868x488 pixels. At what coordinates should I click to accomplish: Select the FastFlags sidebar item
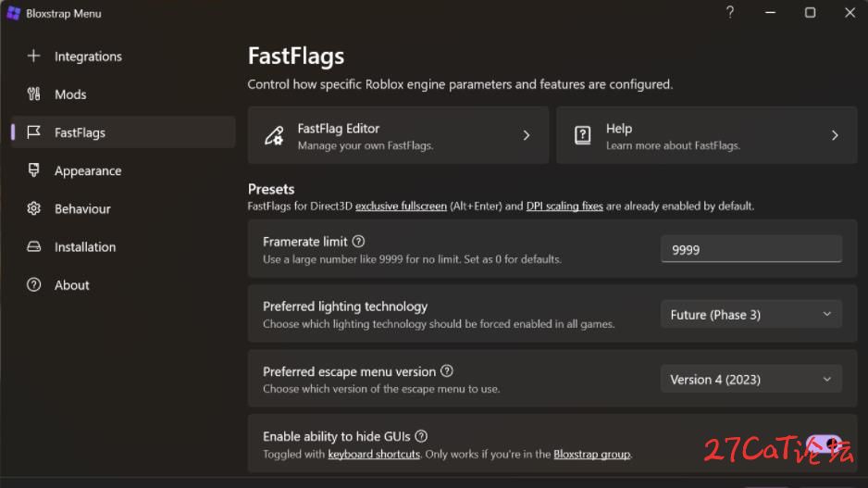click(123, 132)
